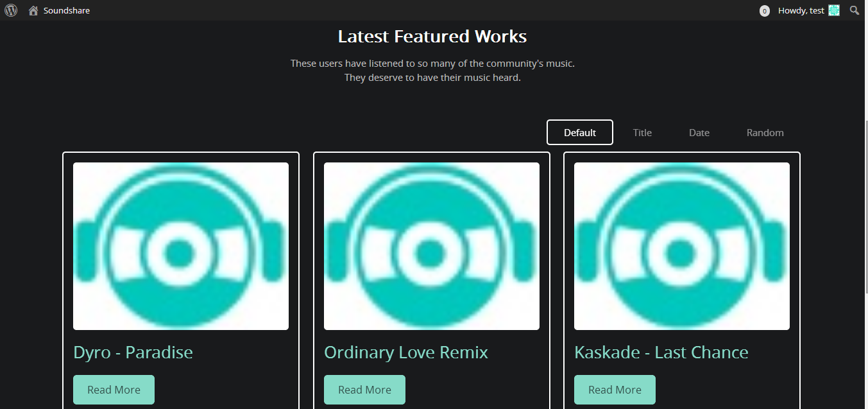Sort featured works by Date
The width and height of the screenshot is (868, 409).
pos(699,132)
